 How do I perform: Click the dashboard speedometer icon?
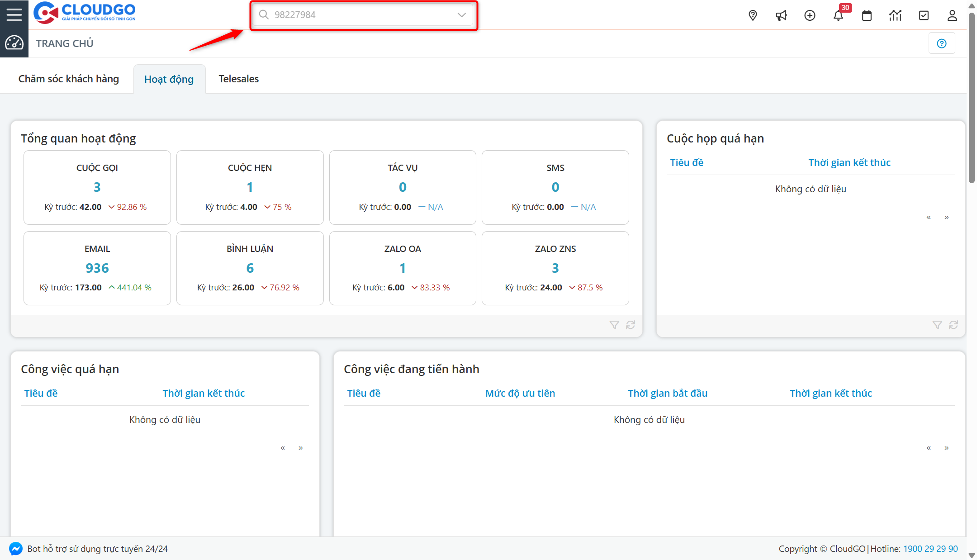click(x=14, y=43)
